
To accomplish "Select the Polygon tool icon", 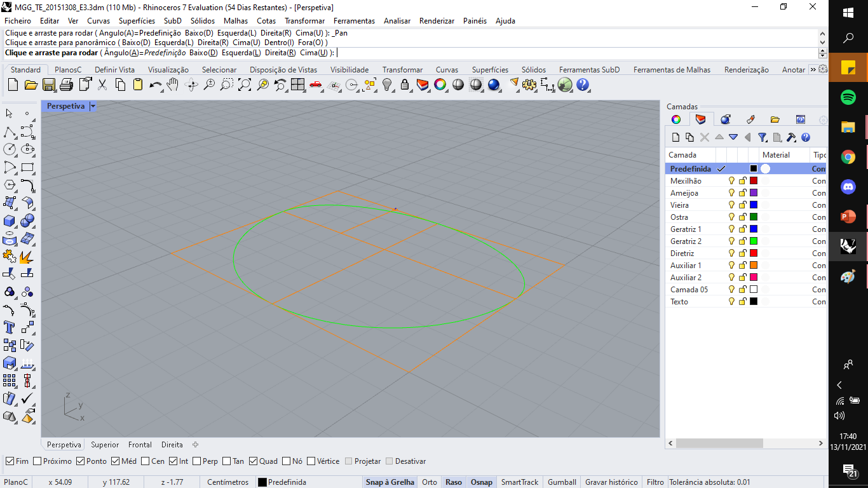I will click(10, 185).
